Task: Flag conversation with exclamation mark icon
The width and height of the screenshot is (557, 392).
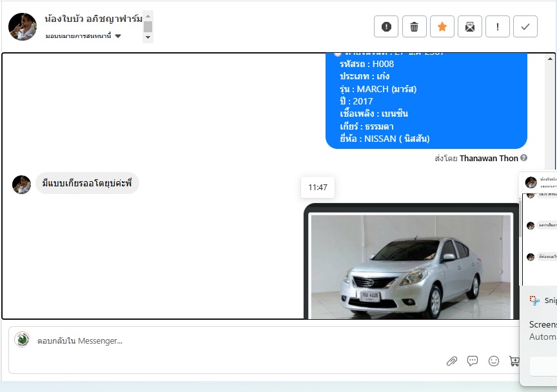Action: (x=498, y=26)
